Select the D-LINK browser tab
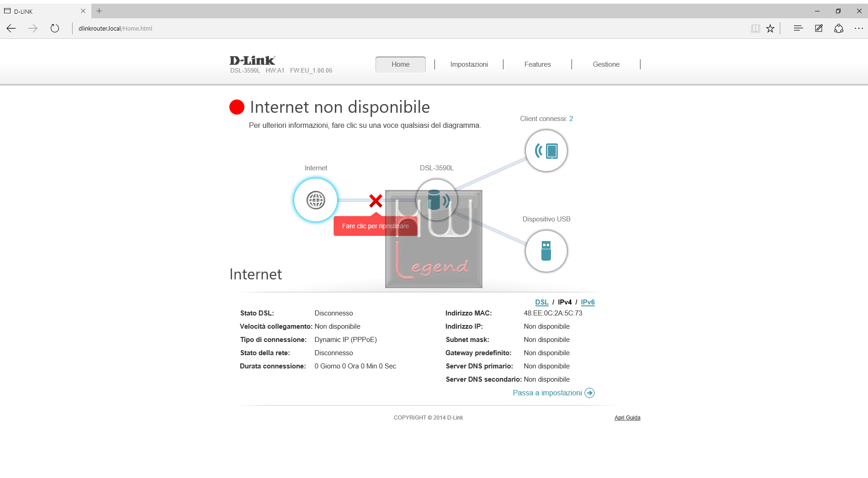Viewport: 868px width, 478px height. pos(46,11)
